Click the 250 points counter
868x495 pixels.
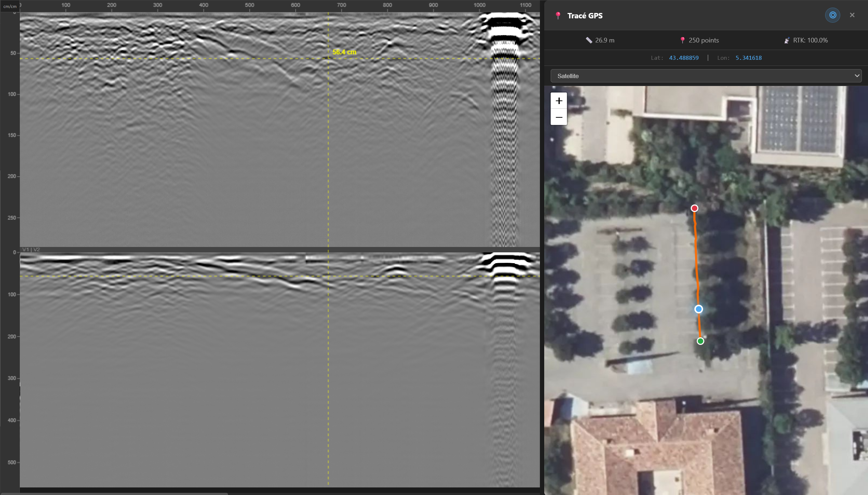click(703, 40)
